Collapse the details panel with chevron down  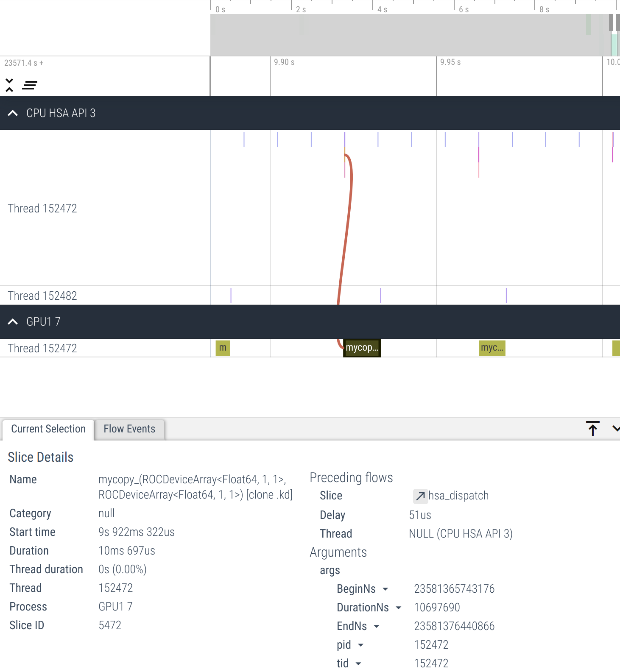click(616, 429)
